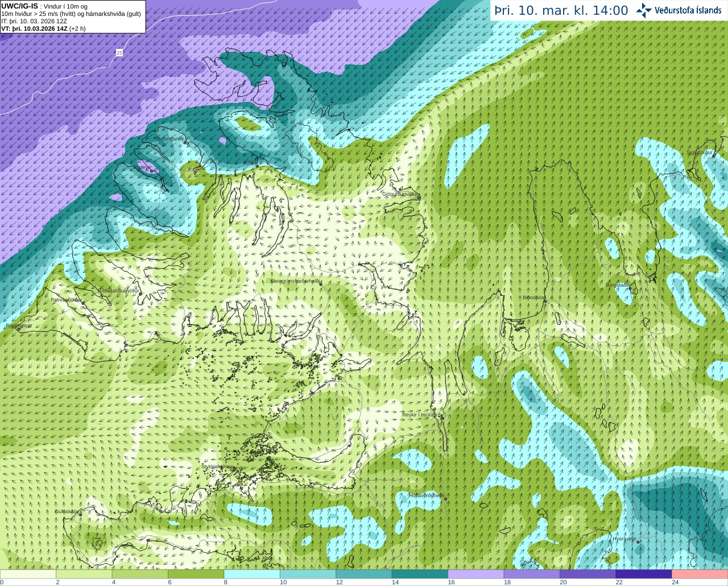The height and width of the screenshot is (586, 728).
Task: Click the date title þri. 10. mar. kl. 14:00
Action: pos(561,11)
